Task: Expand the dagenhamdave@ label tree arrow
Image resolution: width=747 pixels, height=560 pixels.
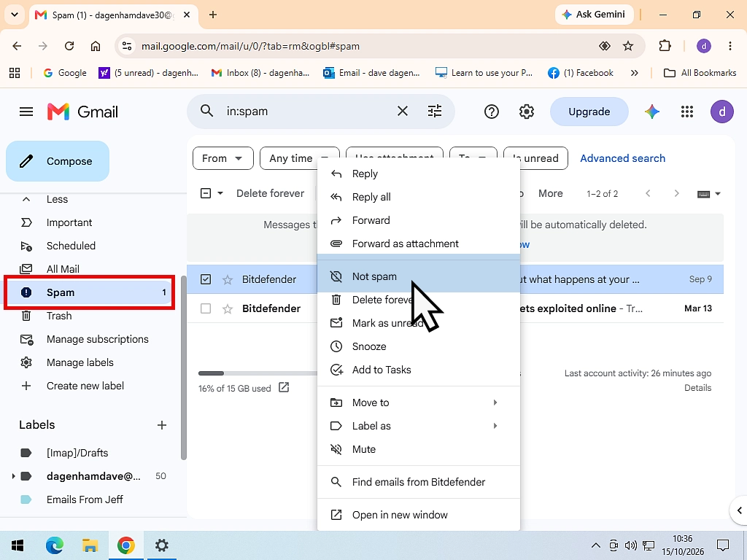Action: click(x=13, y=475)
